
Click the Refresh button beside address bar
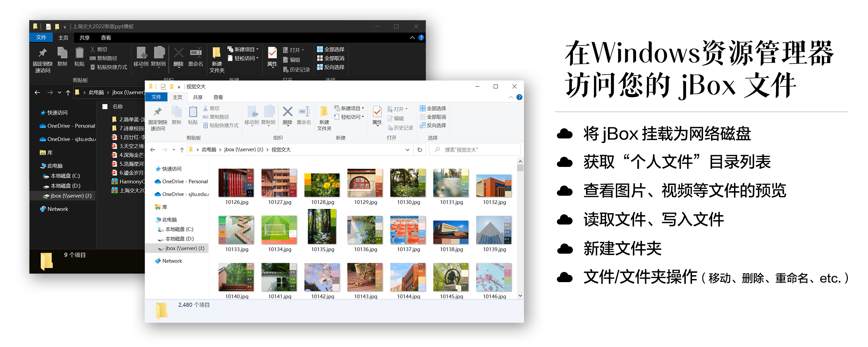coord(420,150)
